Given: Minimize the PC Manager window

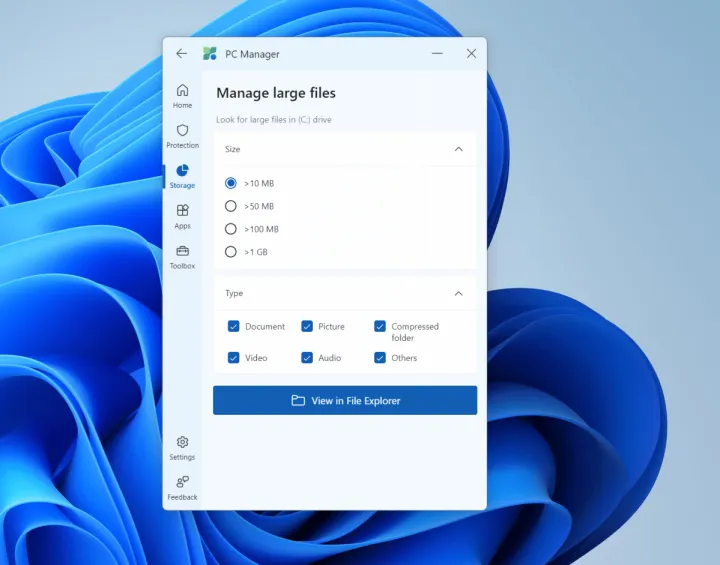Looking at the screenshot, I should 437,54.
